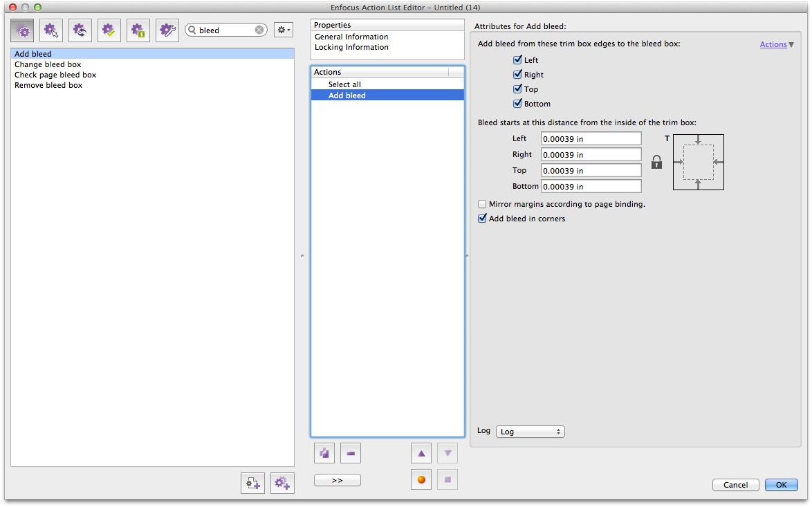Click the gear with wrench toolbar icon

(x=167, y=30)
